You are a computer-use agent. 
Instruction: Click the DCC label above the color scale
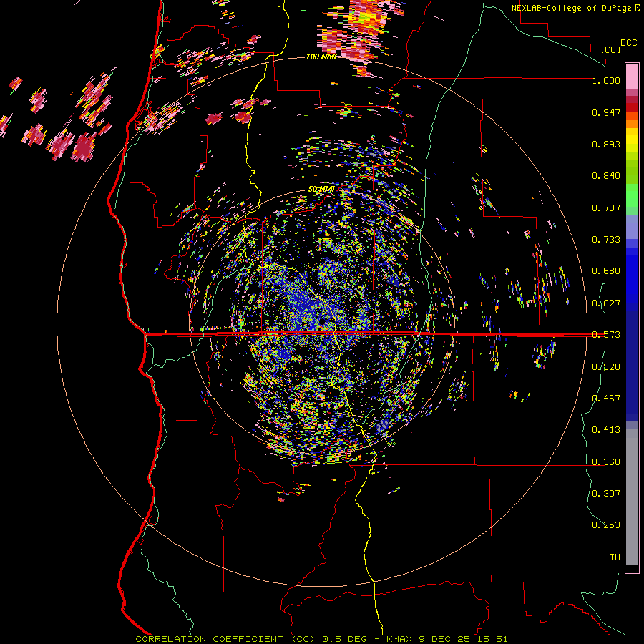click(x=628, y=43)
